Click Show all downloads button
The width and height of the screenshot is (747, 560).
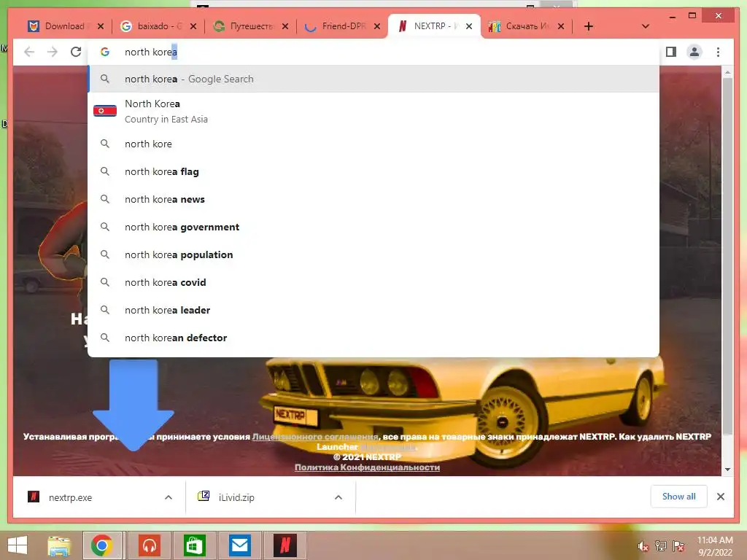point(679,497)
